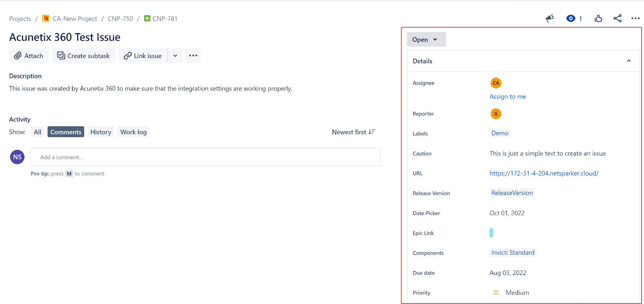The width and height of the screenshot is (644, 304).
Task: Click Assign to me link
Action: (508, 97)
